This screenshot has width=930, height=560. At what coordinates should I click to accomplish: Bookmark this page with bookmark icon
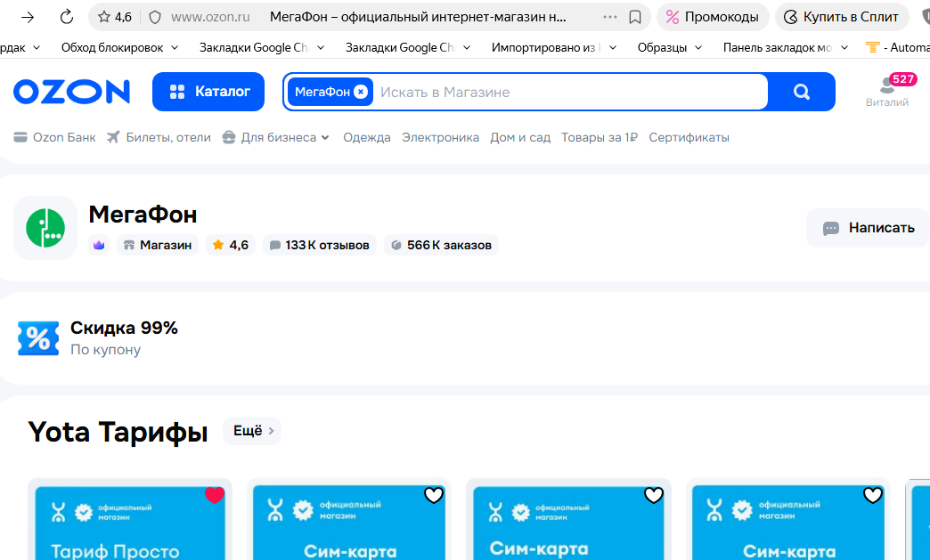tap(634, 17)
